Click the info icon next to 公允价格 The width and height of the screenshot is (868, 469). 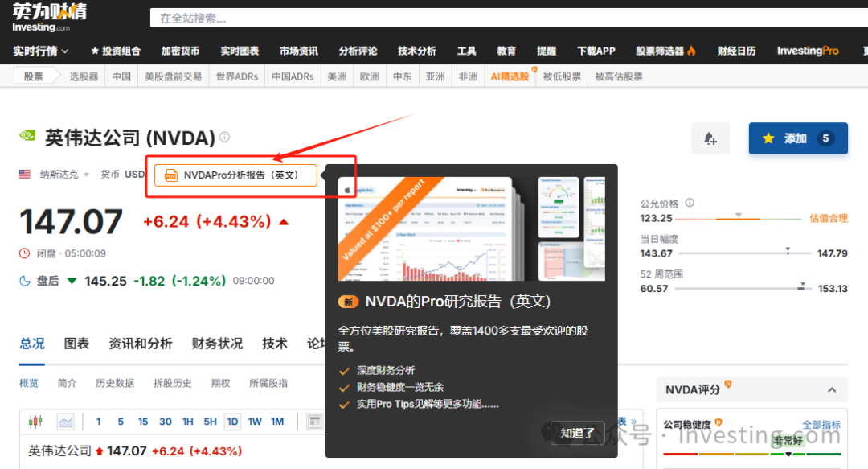coord(690,203)
